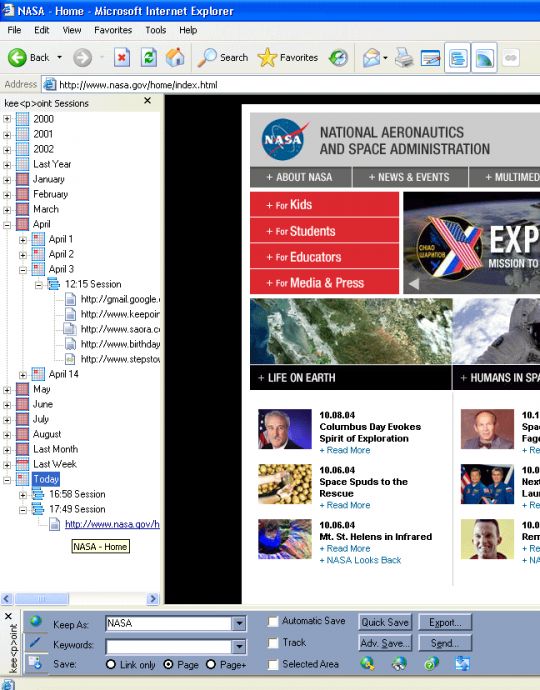Click the Send... button
Viewport: 540px width, 690px height.
point(445,643)
